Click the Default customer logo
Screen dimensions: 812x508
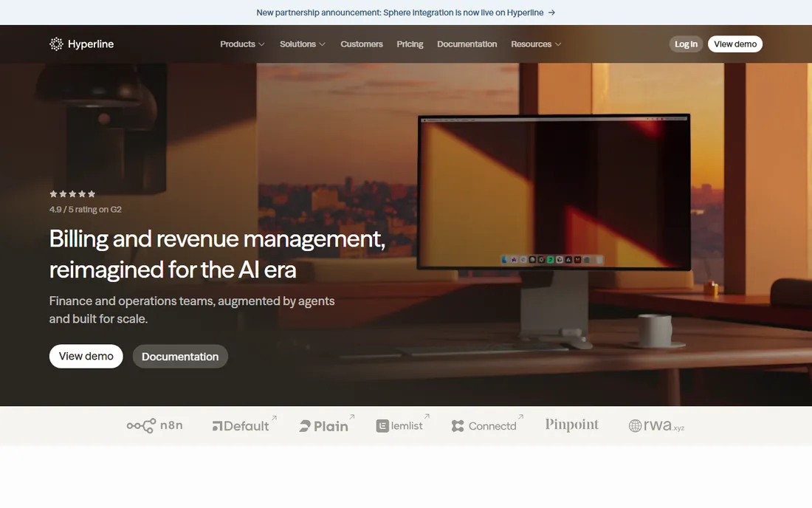coord(241,425)
